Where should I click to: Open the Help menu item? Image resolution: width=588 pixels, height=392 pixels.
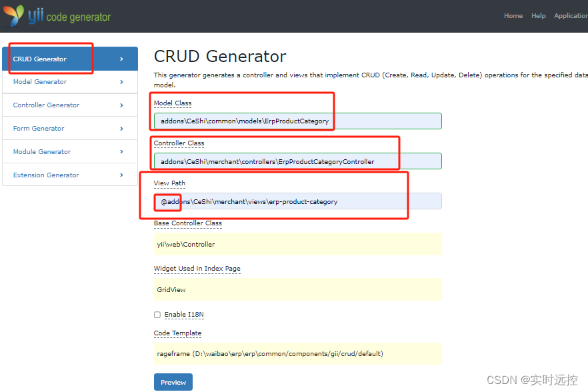pyautogui.click(x=538, y=15)
